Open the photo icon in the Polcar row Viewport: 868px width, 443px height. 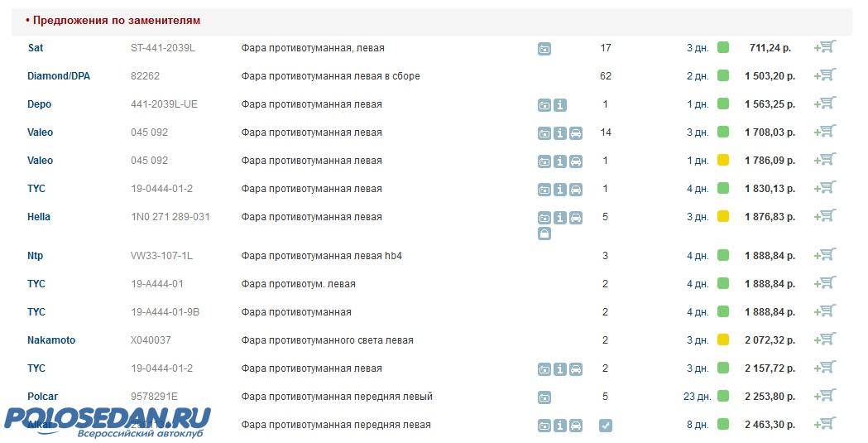pos(544,397)
